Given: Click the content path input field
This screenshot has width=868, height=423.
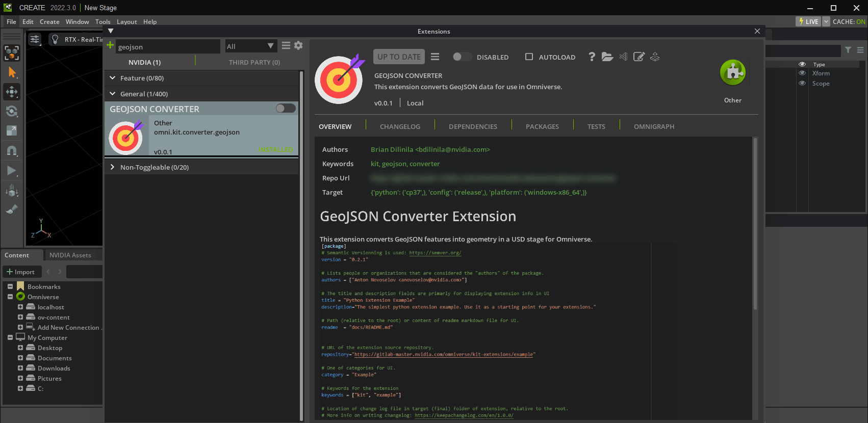Looking at the screenshot, I should tap(84, 272).
